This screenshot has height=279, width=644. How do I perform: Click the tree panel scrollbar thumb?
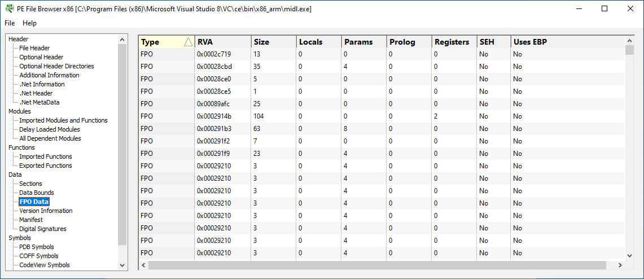122,144
